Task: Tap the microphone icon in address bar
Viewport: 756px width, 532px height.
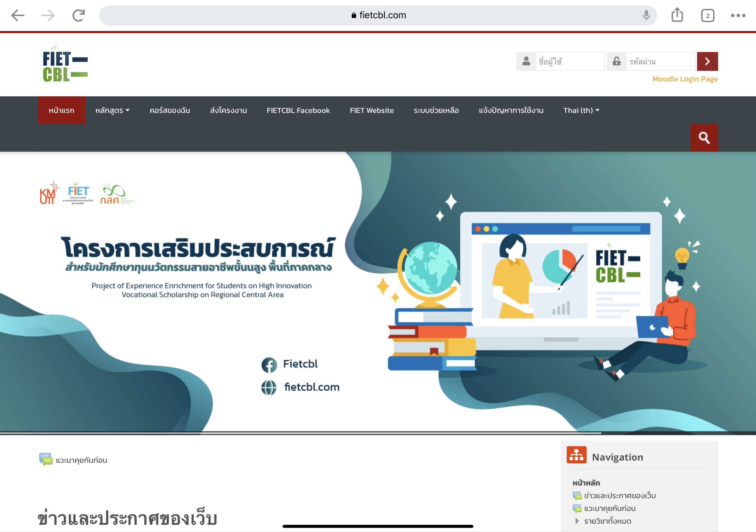Action: point(646,15)
